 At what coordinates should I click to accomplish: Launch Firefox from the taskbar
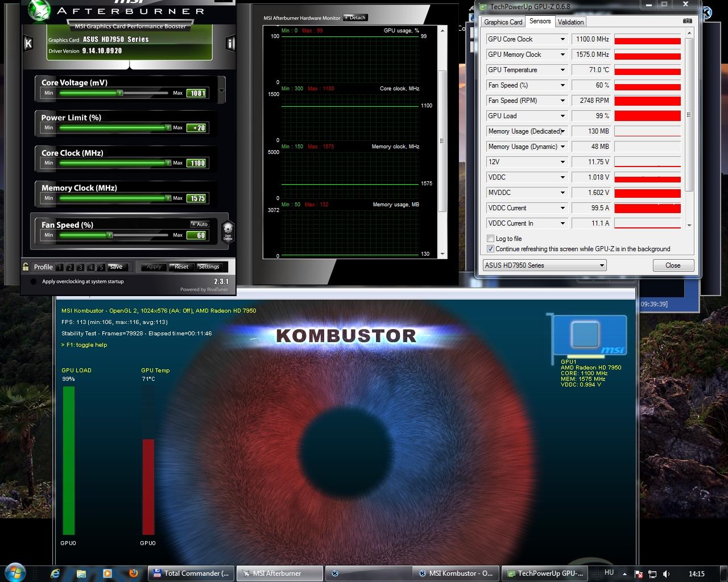tap(133, 573)
